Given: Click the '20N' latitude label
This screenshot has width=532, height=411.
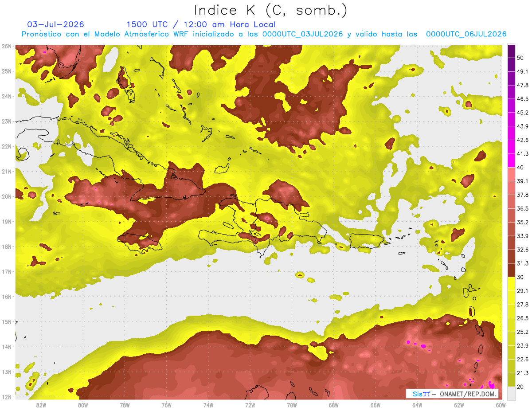Looking at the screenshot, I should tap(6, 196).
